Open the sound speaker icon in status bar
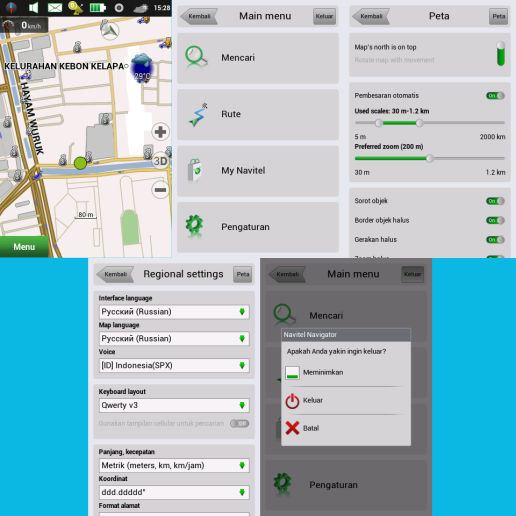The width and height of the screenshot is (516, 516). click(33, 7)
